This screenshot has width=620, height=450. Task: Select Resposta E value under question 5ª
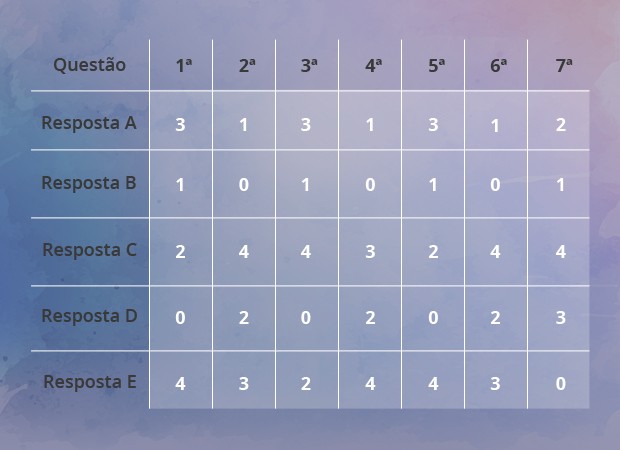[433, 383]
